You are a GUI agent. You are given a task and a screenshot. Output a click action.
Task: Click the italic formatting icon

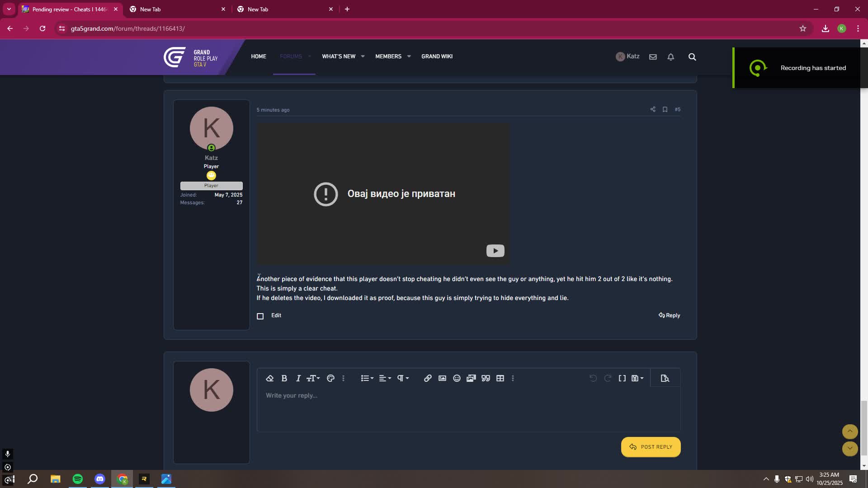[298, 379]
